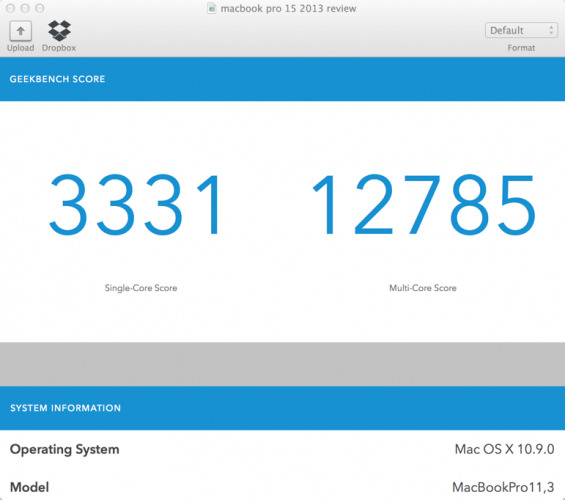Click the 'Multi-Core Score' label
The width and height of the screenshot is (565, 500).
pyautogui.click(x=423, y=288)
